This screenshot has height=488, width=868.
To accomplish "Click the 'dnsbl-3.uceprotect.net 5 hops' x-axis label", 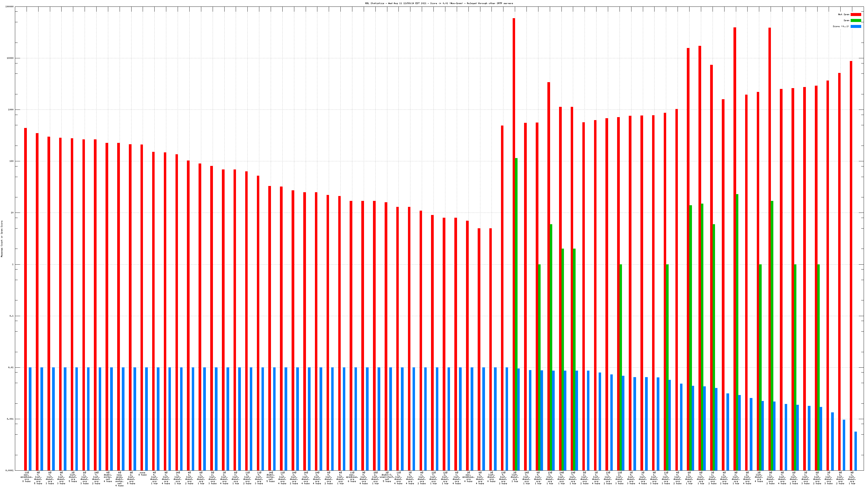I will (387, 477).
